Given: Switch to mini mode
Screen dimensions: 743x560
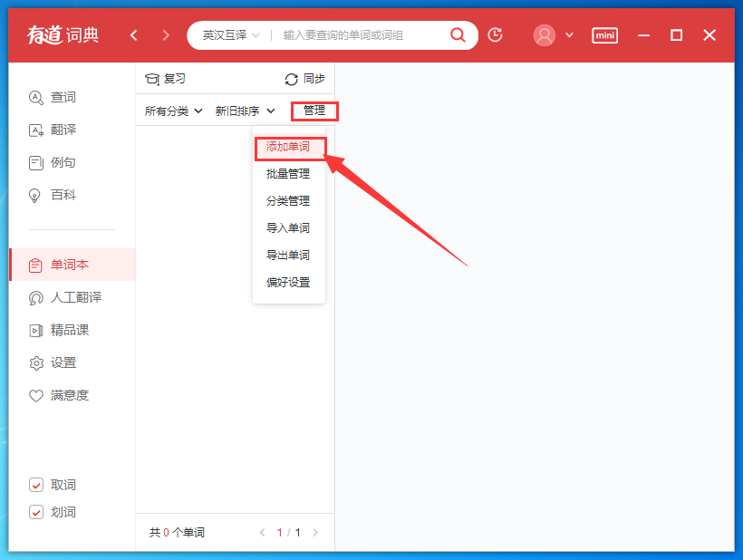Looking at the screenshot, I should pos(604,35).
